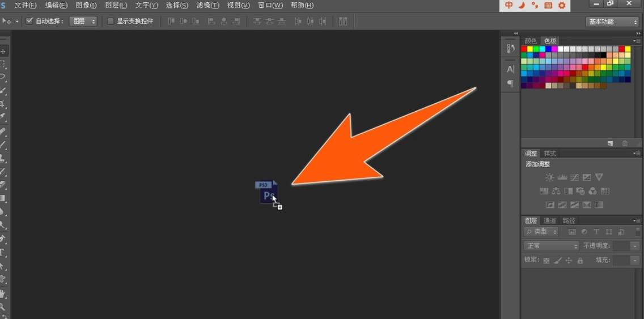Add a Vibrance adjustment

point(599,177)
